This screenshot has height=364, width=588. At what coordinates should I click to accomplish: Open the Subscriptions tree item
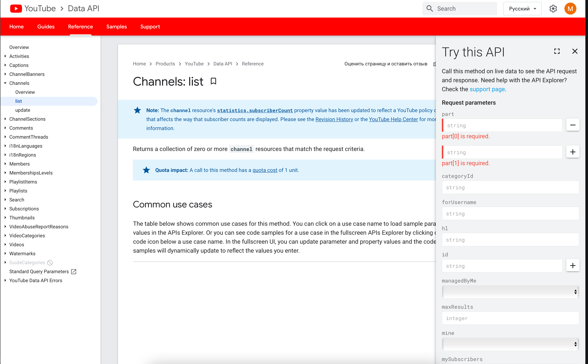coord(24,209)
